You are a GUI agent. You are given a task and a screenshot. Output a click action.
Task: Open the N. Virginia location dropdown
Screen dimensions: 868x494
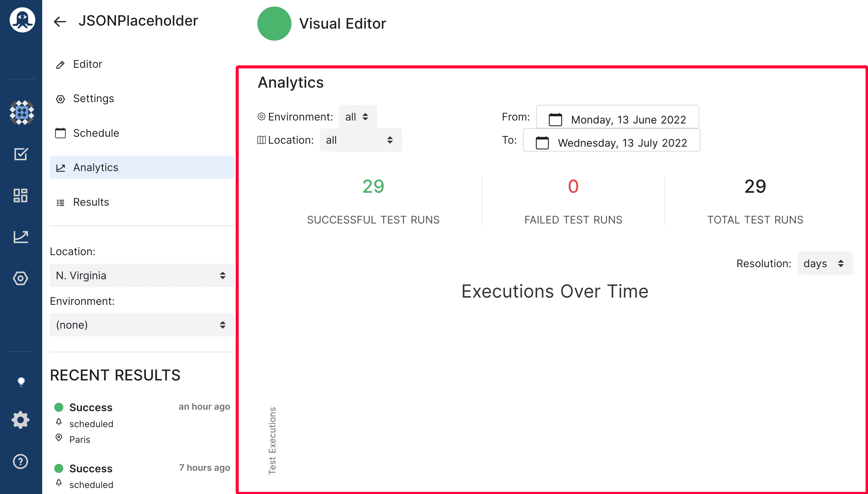[x=142, y=275]
